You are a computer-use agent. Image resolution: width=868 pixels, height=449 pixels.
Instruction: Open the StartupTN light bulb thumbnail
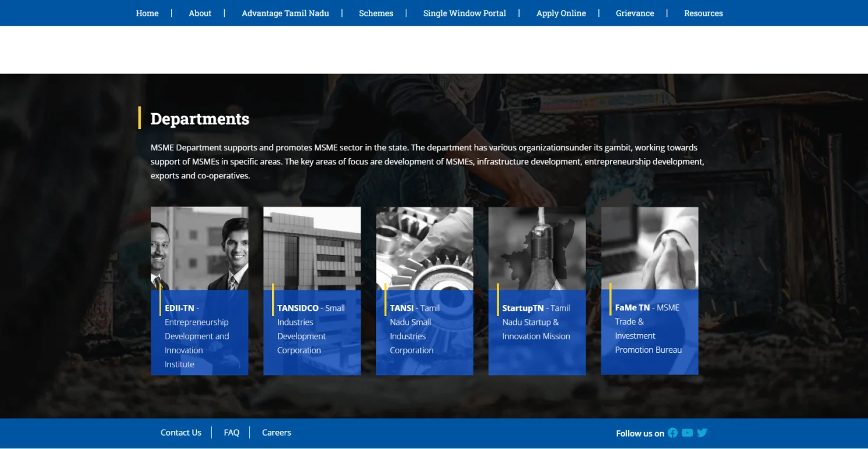click(x=537, y=248)
